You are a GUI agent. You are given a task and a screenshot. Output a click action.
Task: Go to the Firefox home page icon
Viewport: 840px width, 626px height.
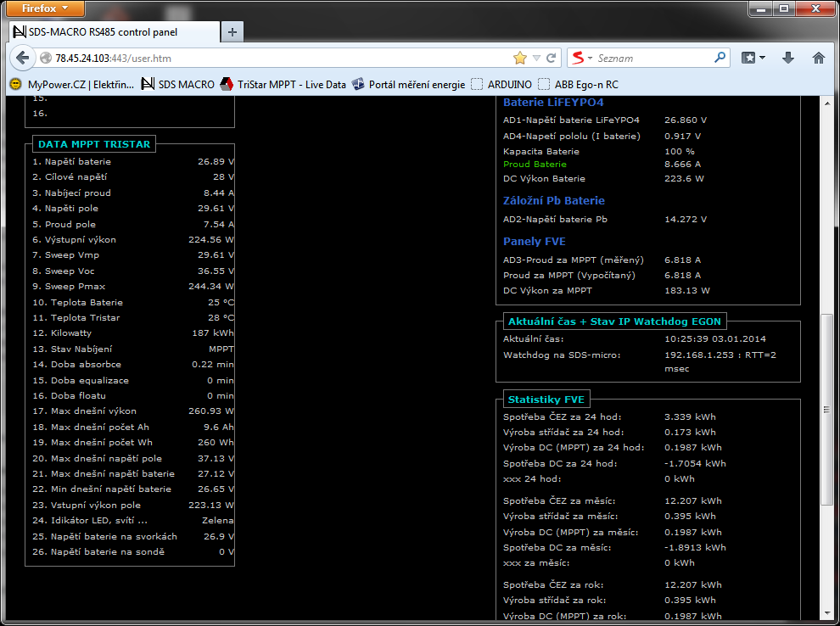(x=818, y=58)
